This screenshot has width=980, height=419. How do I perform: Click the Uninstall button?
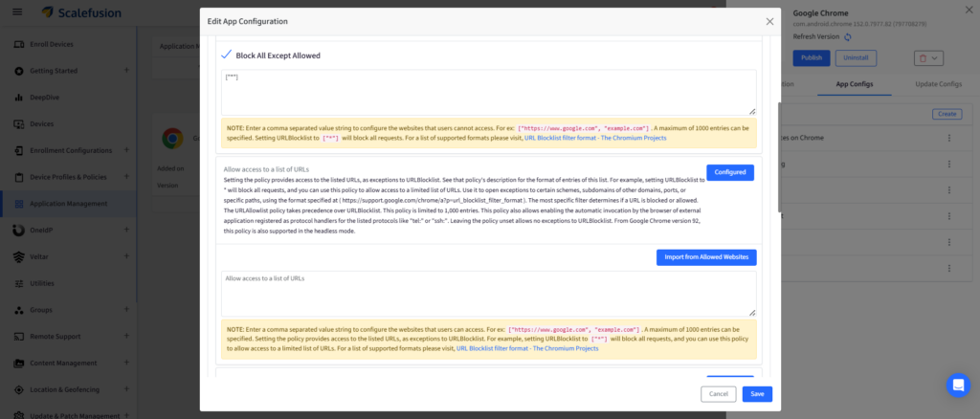856,58
